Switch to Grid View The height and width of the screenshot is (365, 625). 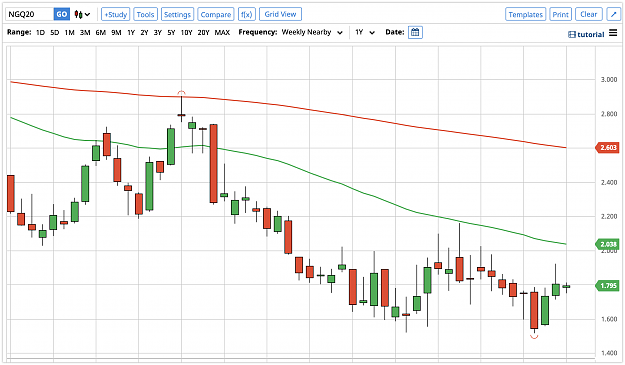coord(280,14)
